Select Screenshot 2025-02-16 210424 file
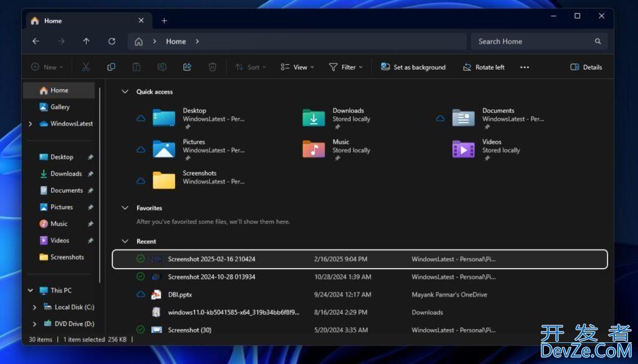The height and width of the screenshot is (364, 638). 359,259
